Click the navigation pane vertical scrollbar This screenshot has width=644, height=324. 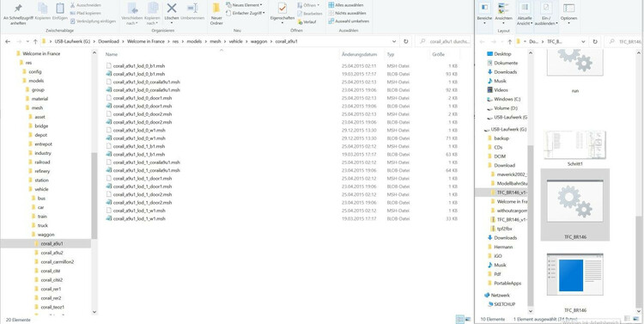click(94, 196)
